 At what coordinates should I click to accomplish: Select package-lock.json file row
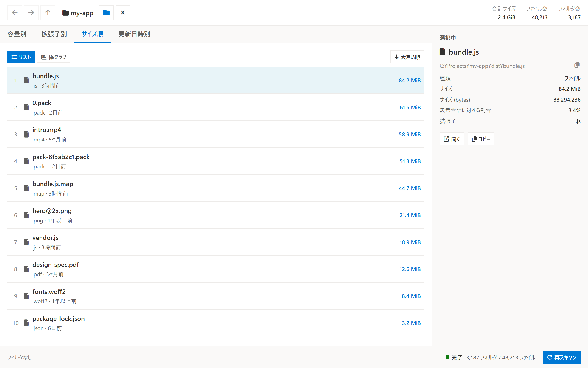click(216, 323)
